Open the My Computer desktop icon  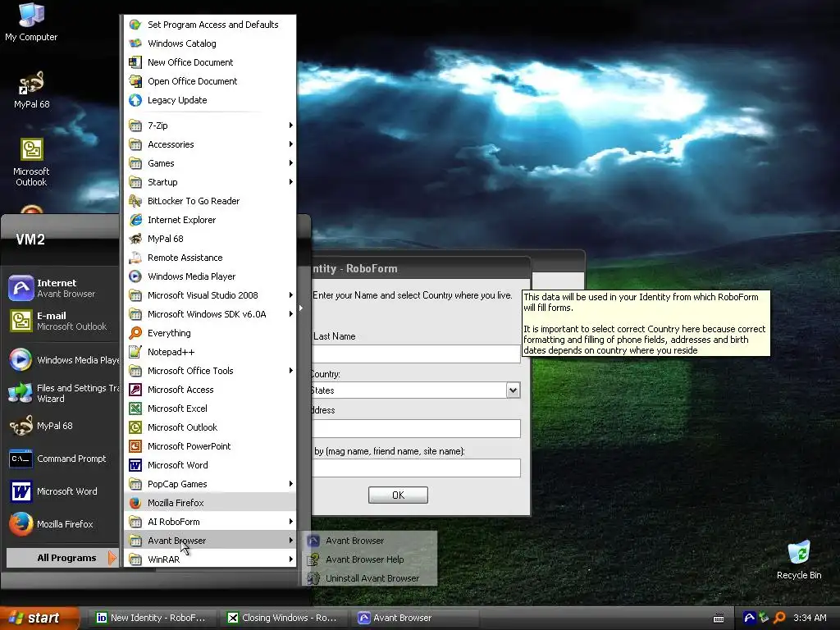(x=31, y=21)
